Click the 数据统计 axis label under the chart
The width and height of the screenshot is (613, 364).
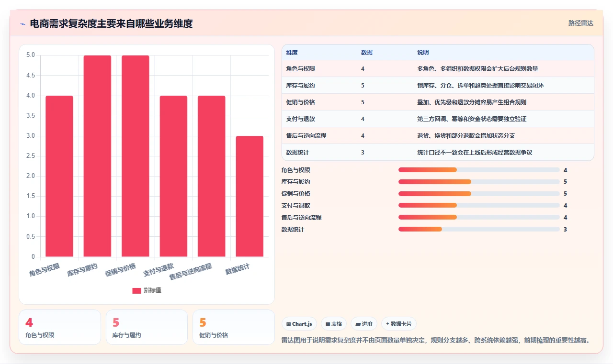click(x=238, y=269)
